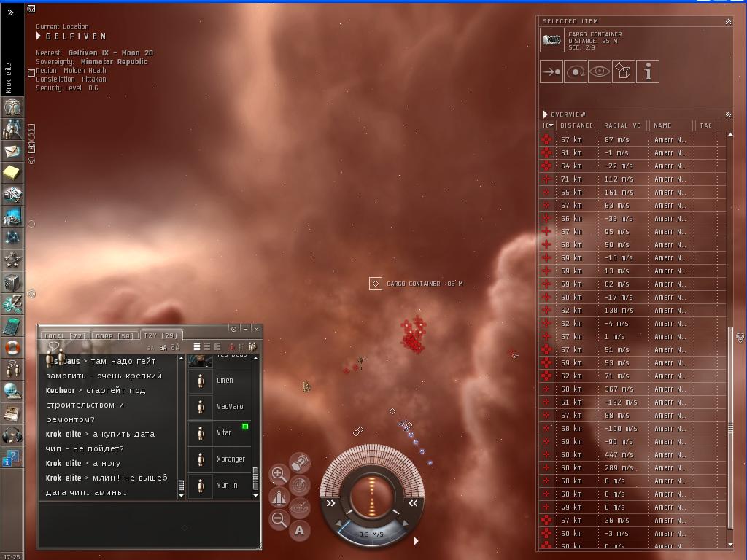747x560 pixels.
Task: Click the ship speed bar showing 0.3 m/s
Action: coord(372,534)
